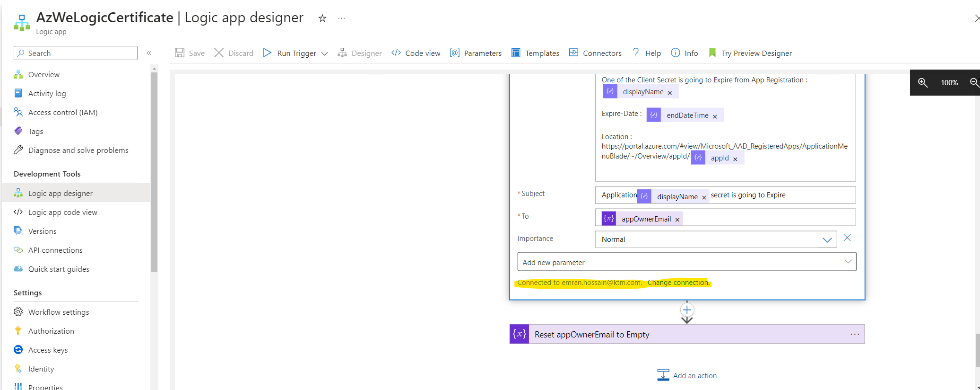Image resolution: width=980 pixels, height=390 pixels.
Task: Favorite the Logic app with the star icon
Action: point(322,18)
